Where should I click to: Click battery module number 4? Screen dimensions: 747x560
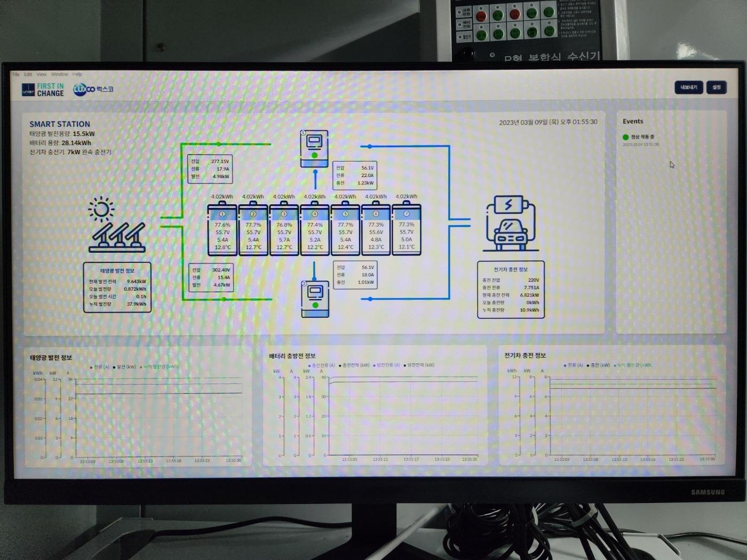pyautogui.click(x=315, y=230)
